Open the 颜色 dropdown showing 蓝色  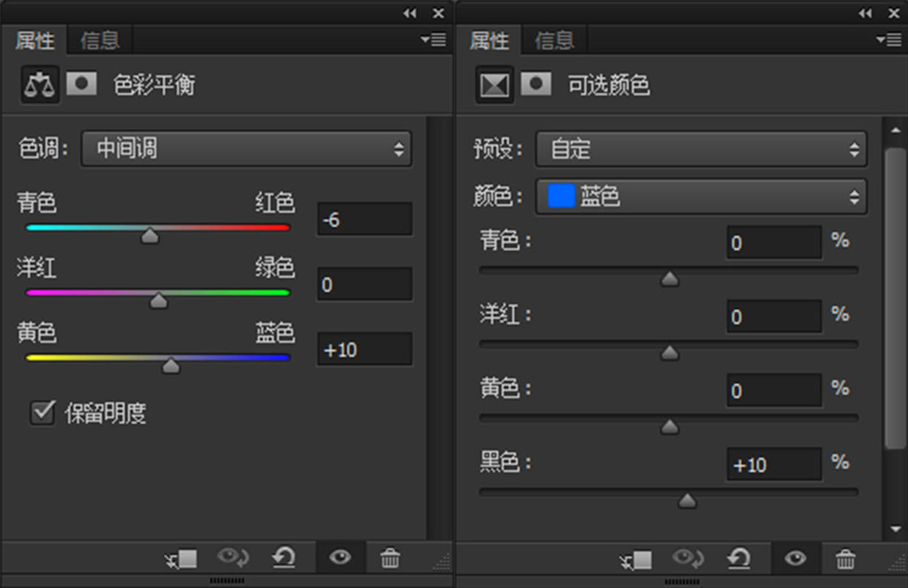(x=701, y=196)
